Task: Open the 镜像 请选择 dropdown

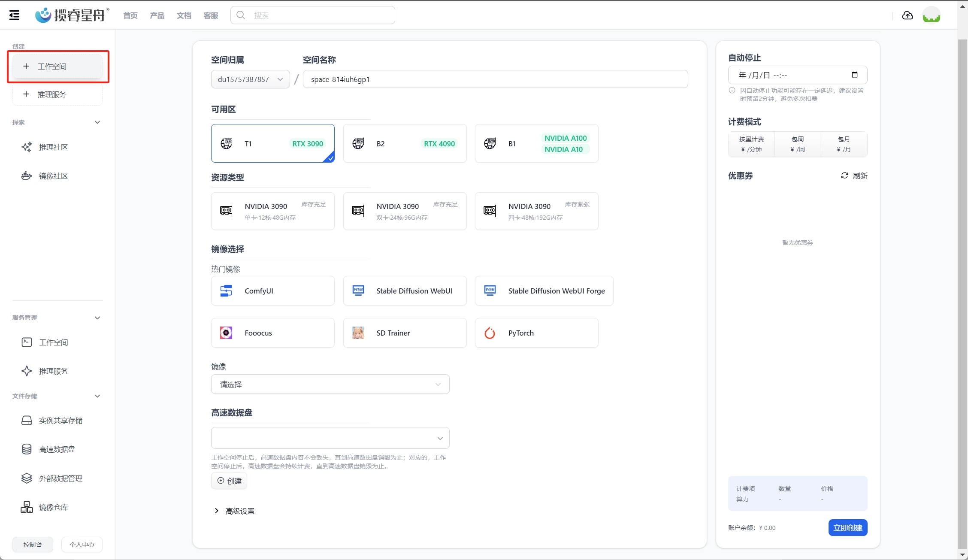Action: coord(330,384)
